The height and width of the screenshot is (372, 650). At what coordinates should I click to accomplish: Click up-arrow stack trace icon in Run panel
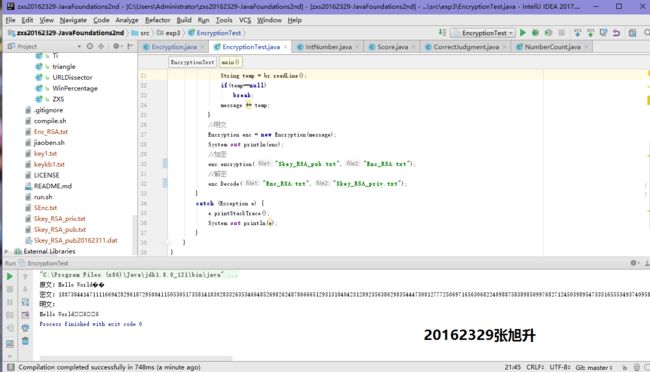[25, 276]
